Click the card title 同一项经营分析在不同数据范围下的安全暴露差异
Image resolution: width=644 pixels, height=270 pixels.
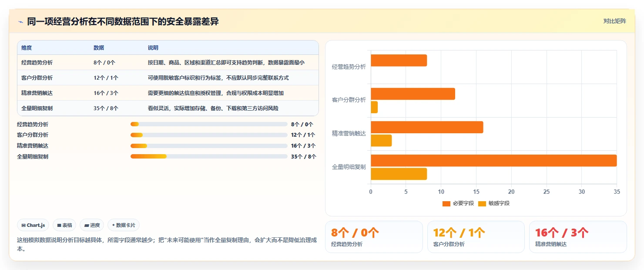[123, 22]
